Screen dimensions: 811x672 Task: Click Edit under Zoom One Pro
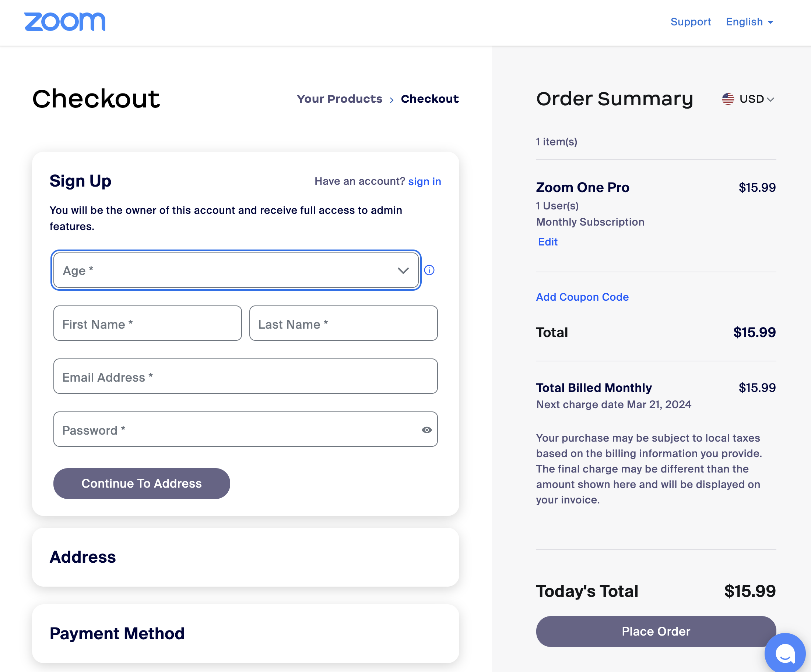[x=548, y=242]
